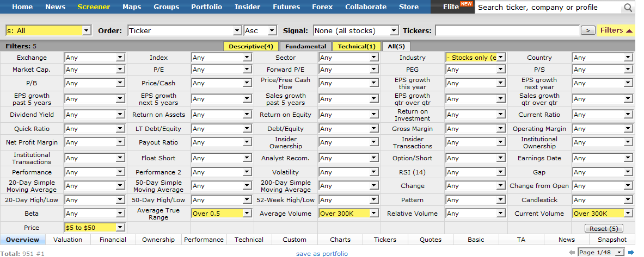Submit tickers with the > button
Viewport: 644px width, 257px height.
point(588,31)
